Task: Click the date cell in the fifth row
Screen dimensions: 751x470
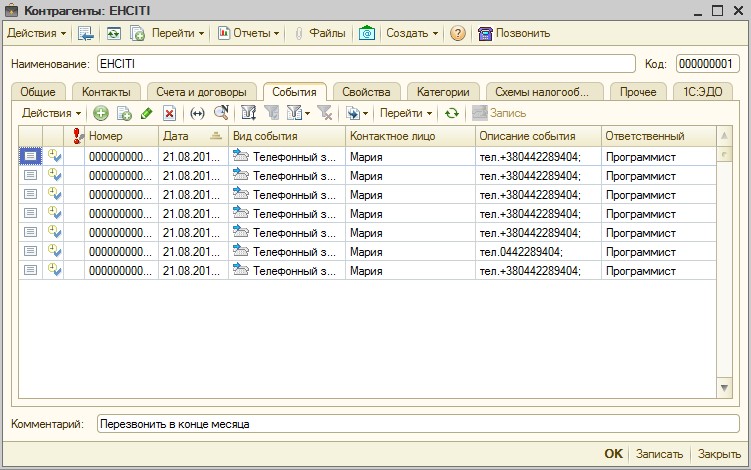Action: click(x=193, y=232)
